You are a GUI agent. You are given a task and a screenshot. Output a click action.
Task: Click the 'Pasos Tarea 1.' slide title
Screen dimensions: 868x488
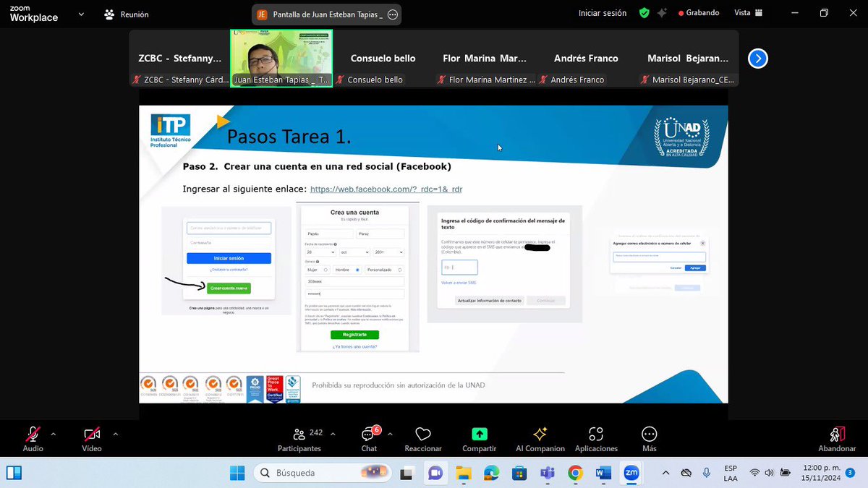pyautogui.click(x=289, y=137)
